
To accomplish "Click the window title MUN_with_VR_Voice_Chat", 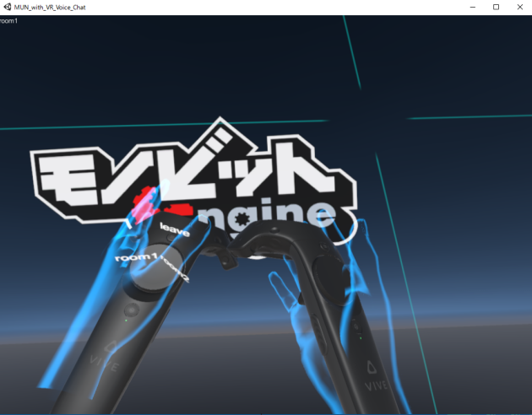I will [50, 7].
